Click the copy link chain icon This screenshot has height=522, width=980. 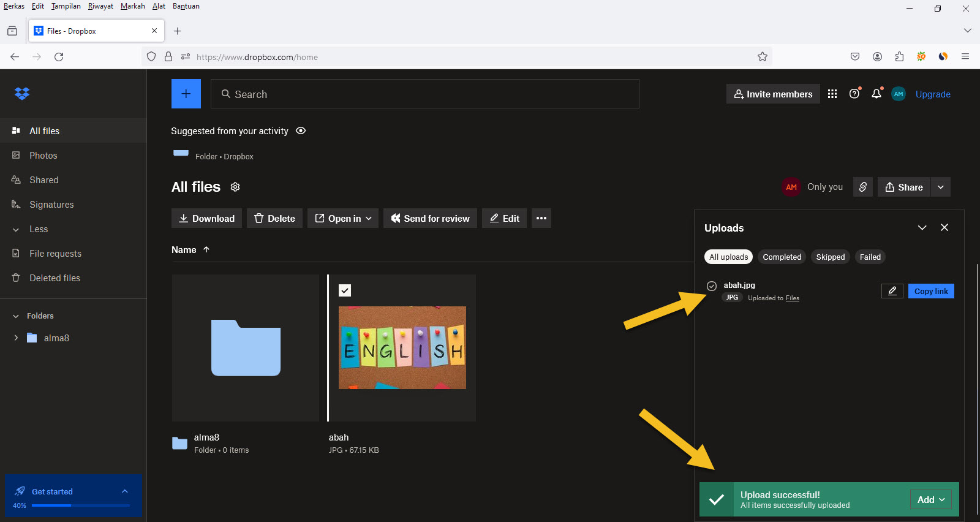(862, 187)
